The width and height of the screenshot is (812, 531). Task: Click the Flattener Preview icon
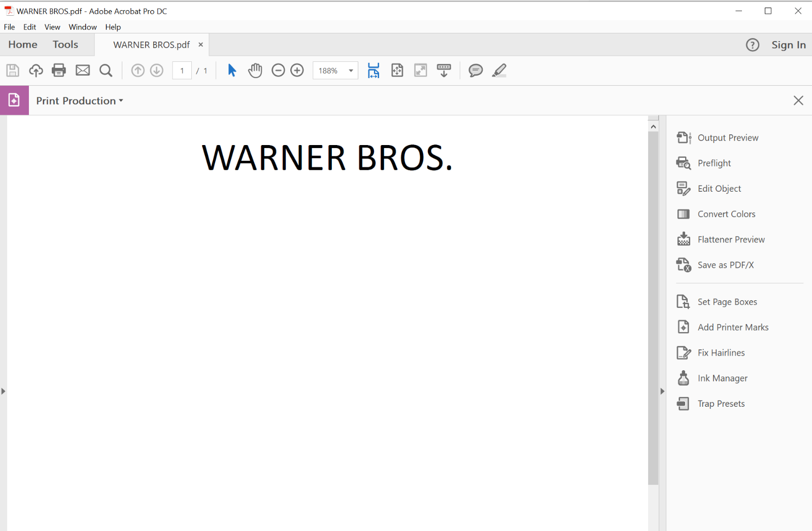pos(684,239)
